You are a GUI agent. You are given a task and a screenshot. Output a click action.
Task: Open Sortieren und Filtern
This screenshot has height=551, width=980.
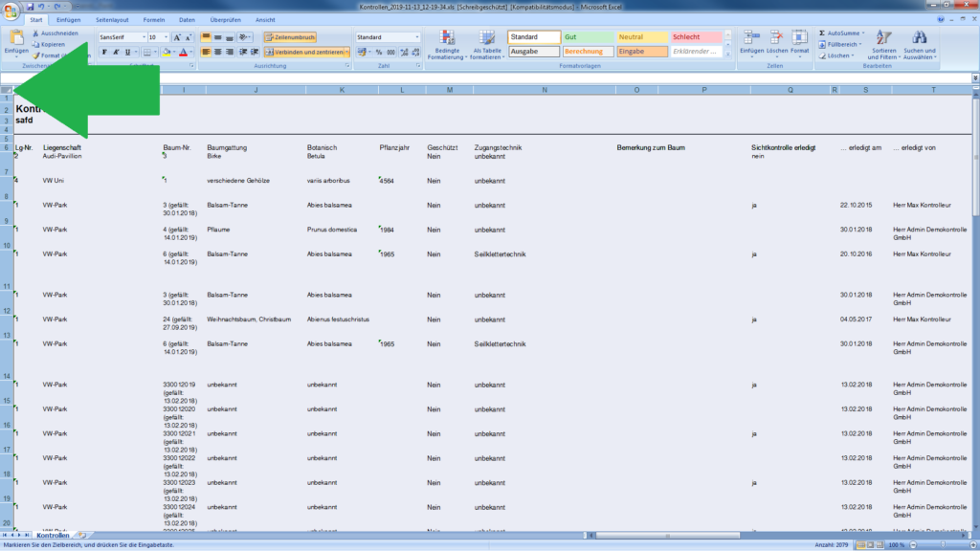pyautogui.click(x=884, y=43)
